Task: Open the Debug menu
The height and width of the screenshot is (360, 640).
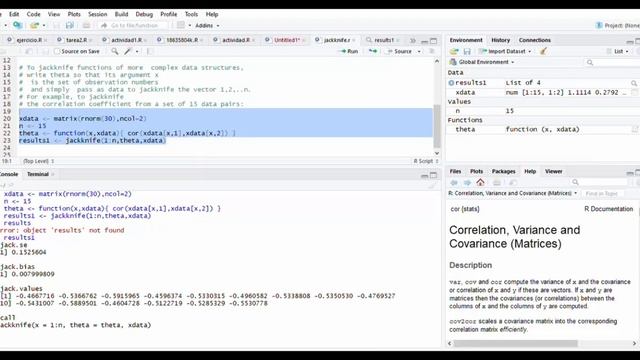Action: pos(144,14)
